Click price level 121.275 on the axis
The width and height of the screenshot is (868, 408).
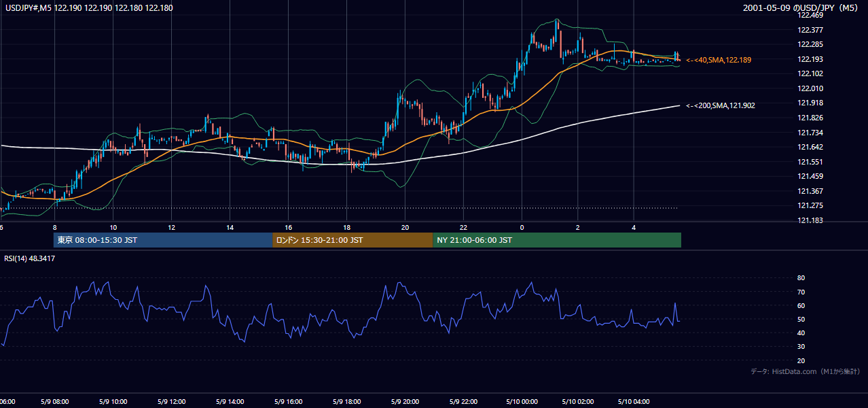click(811, 205)
